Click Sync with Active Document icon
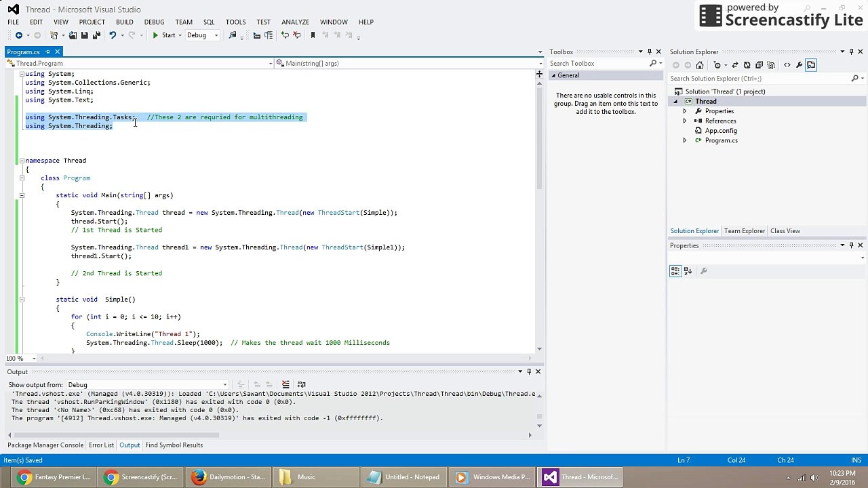Image resolution: width=868 pixels, height=488 pixels. coord(735,65)
